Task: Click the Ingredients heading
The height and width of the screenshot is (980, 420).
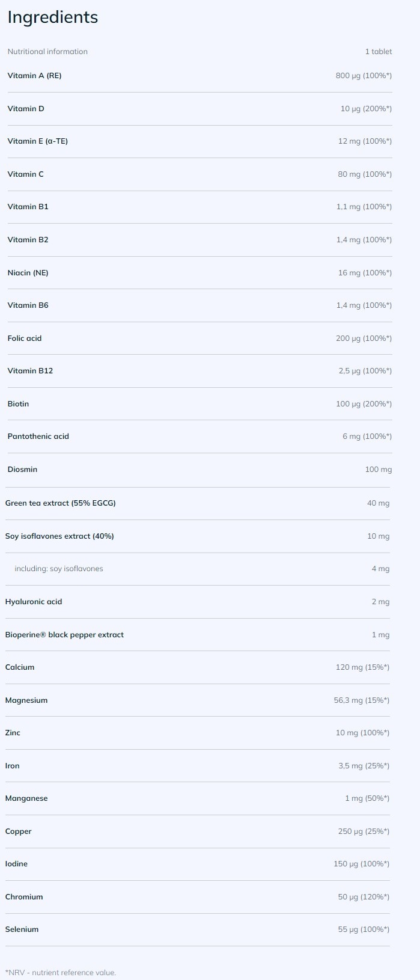Action: 53,17
